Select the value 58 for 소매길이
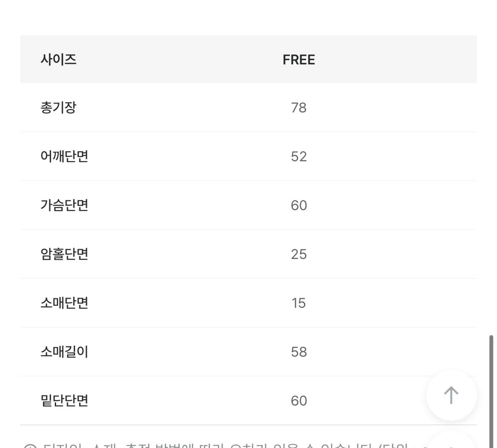 tap(299, 351)
